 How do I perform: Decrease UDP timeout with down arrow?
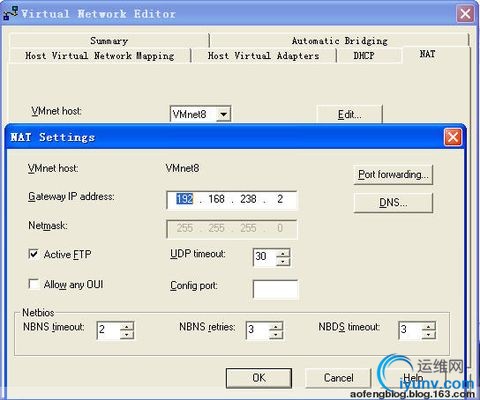[283, 262]
